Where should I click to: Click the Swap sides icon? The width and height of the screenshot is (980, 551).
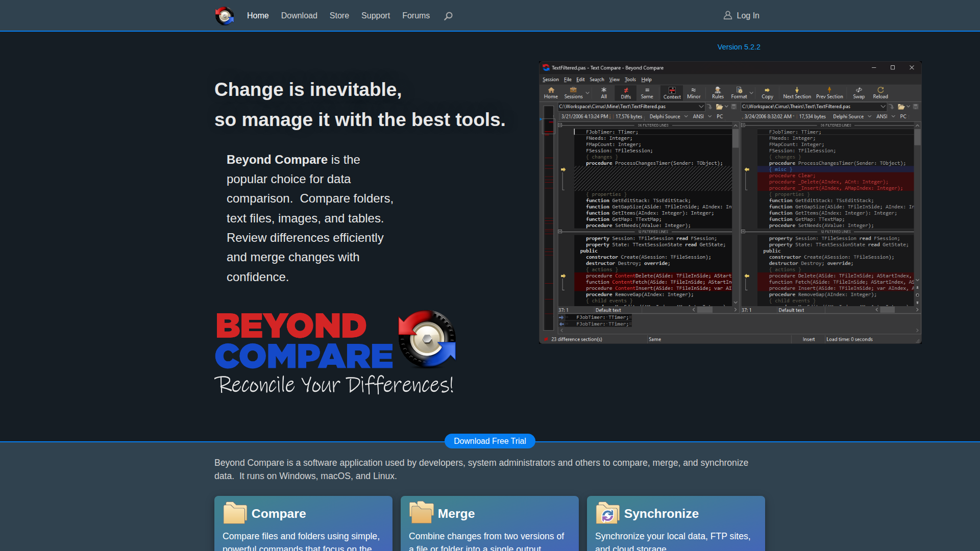859,90
